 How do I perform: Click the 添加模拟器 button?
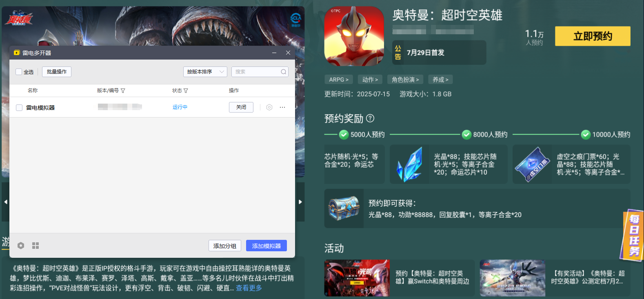click(x=266, y=246)
